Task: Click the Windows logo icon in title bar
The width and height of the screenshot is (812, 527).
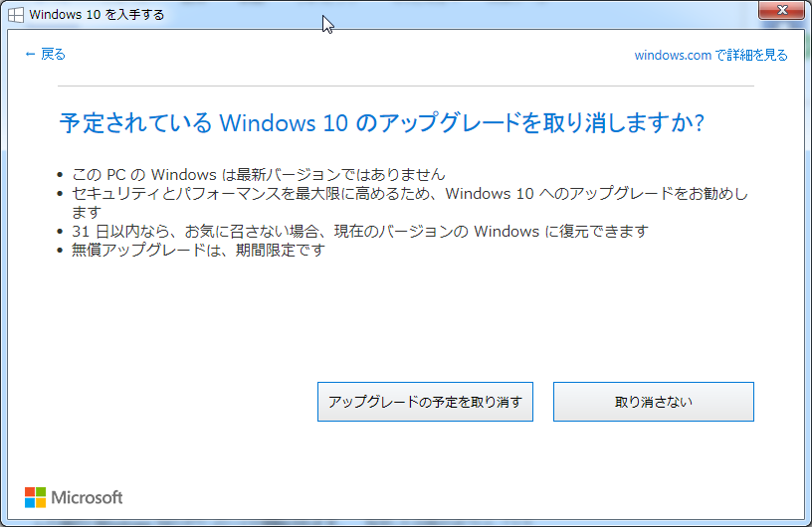Action: [x=16, y=15]
